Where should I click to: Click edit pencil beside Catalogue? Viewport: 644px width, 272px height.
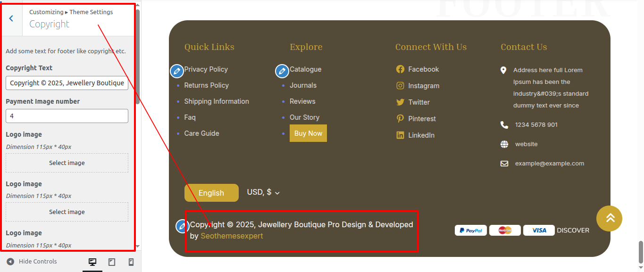click(282, 71)
